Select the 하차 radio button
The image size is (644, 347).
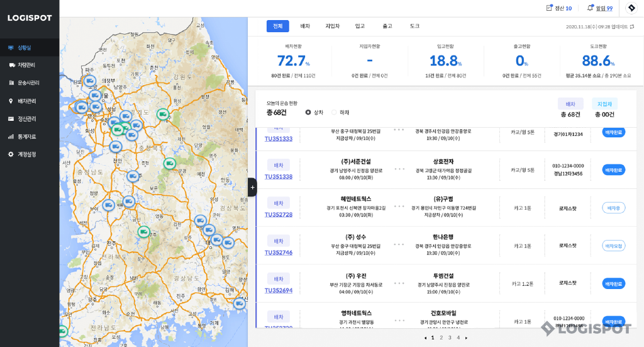[334, 112]
